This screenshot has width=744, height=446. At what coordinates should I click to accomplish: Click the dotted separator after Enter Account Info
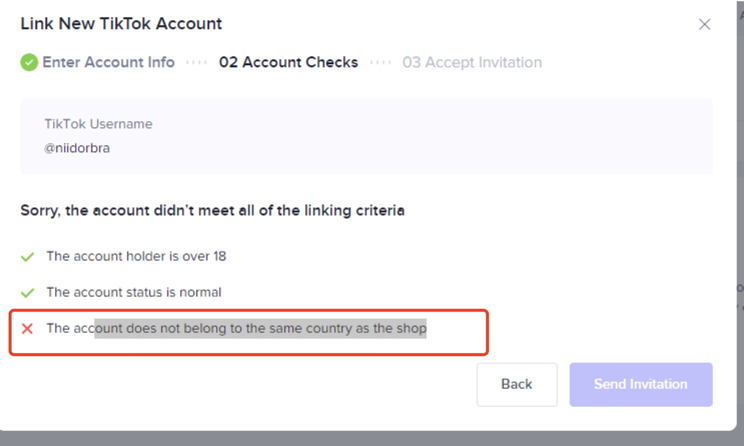196,62
